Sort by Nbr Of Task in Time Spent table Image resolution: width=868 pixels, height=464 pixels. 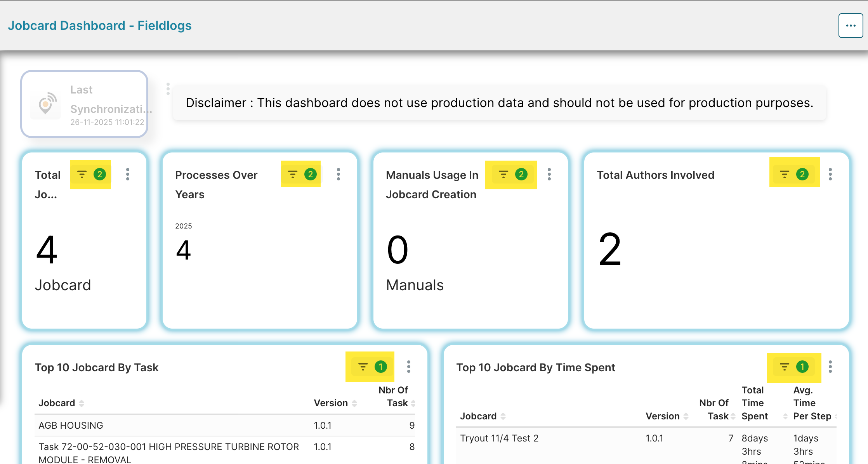tap(733, 416)
